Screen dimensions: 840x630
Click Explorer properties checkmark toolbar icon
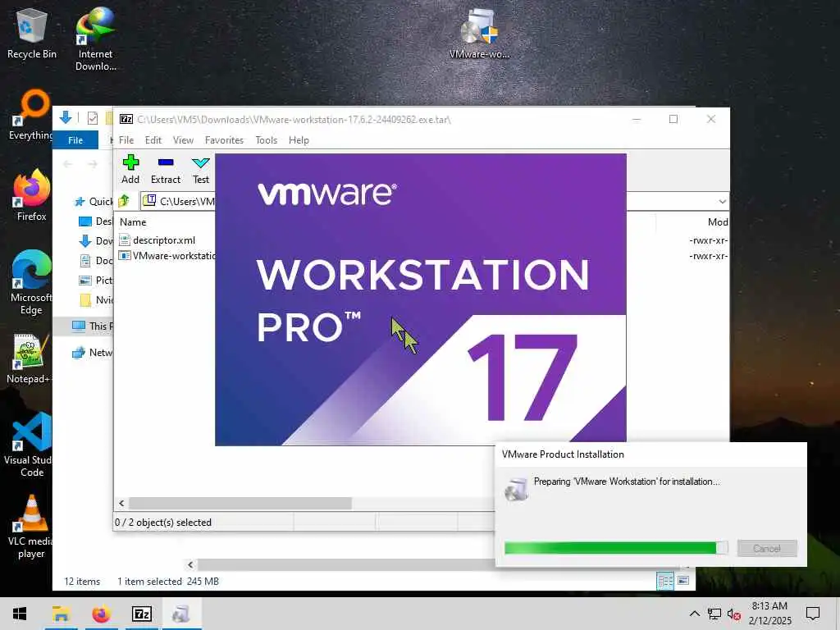(x=93, y=118)
